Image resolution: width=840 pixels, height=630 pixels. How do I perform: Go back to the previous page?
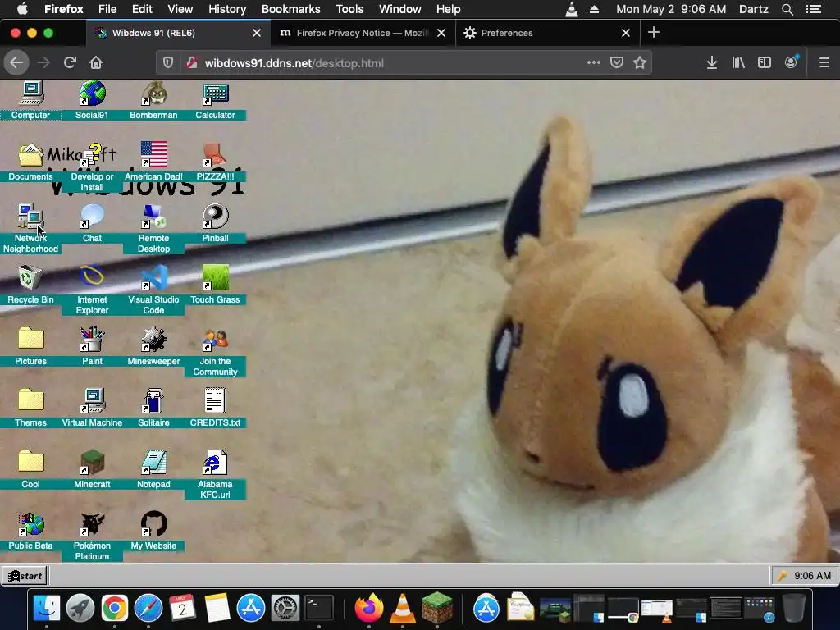[x=16, y=62]
